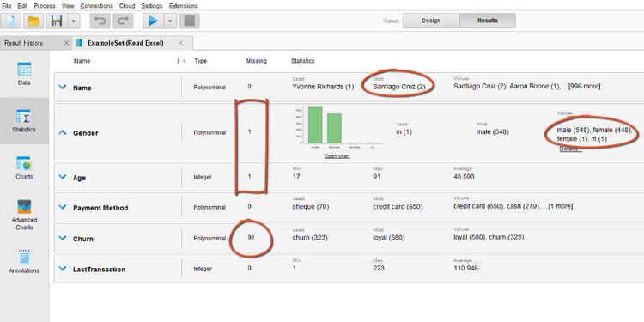Stop the running process
The image size is (644, 322).
click(190, 21)
